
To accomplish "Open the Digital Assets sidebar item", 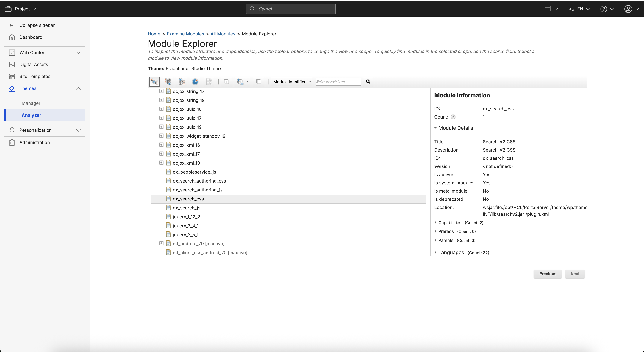I will 34,65.
